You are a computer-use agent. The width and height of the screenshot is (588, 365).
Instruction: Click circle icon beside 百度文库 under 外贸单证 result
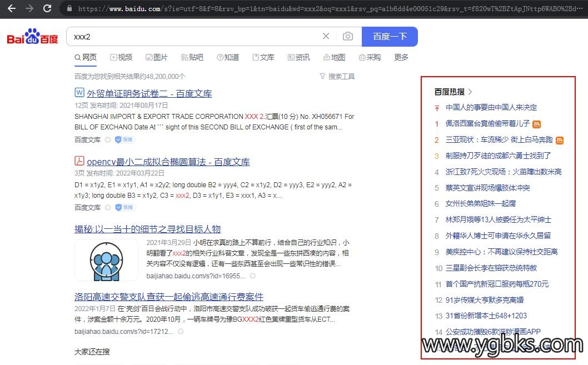(x=108, y=140)
